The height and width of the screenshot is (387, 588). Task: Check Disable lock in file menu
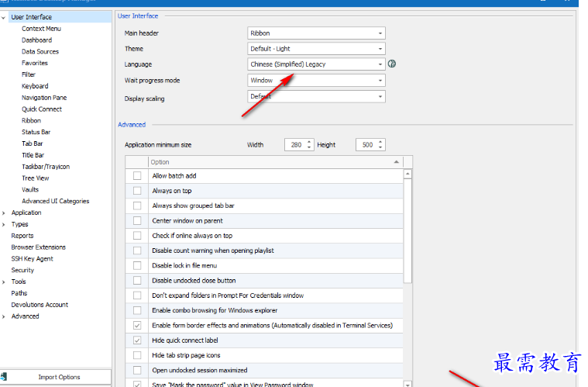137,265
